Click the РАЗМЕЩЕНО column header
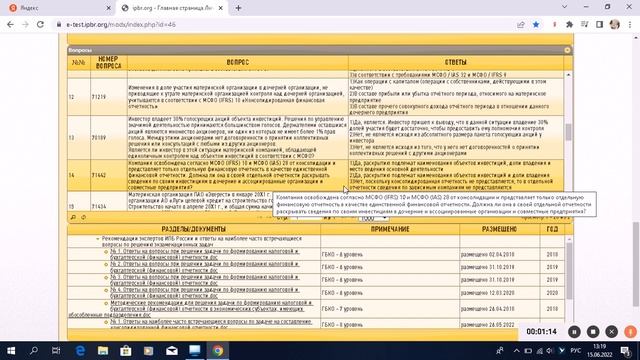 coord(500,229)
